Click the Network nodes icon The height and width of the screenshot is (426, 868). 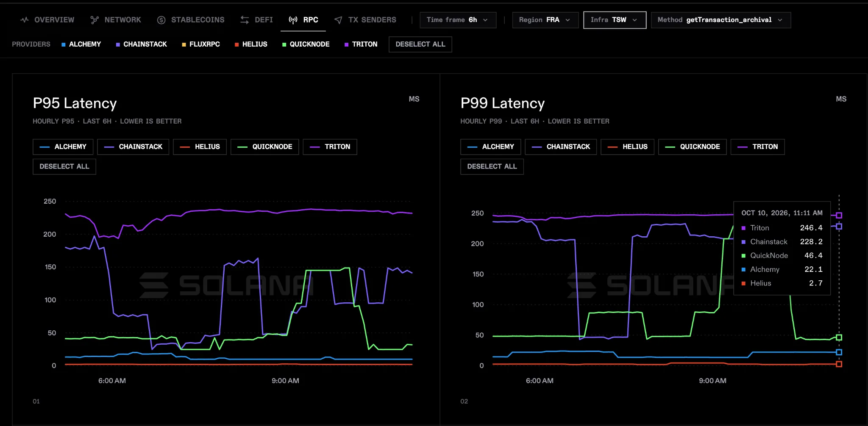click(95, 20)
